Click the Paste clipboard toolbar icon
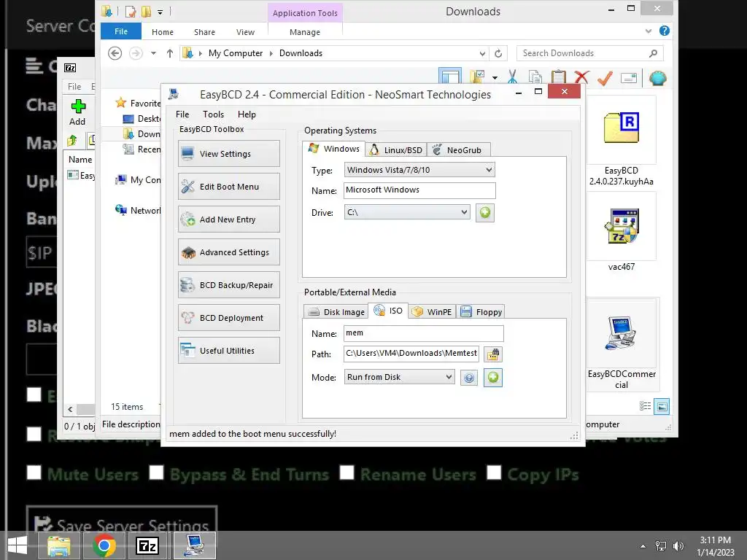Screen dimensions: 747x560 (558, 77)
